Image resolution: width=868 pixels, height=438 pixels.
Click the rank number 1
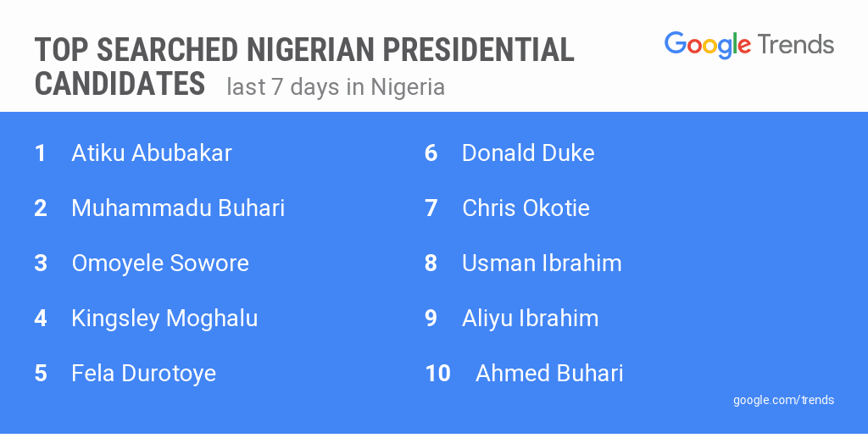pos(40,153)
